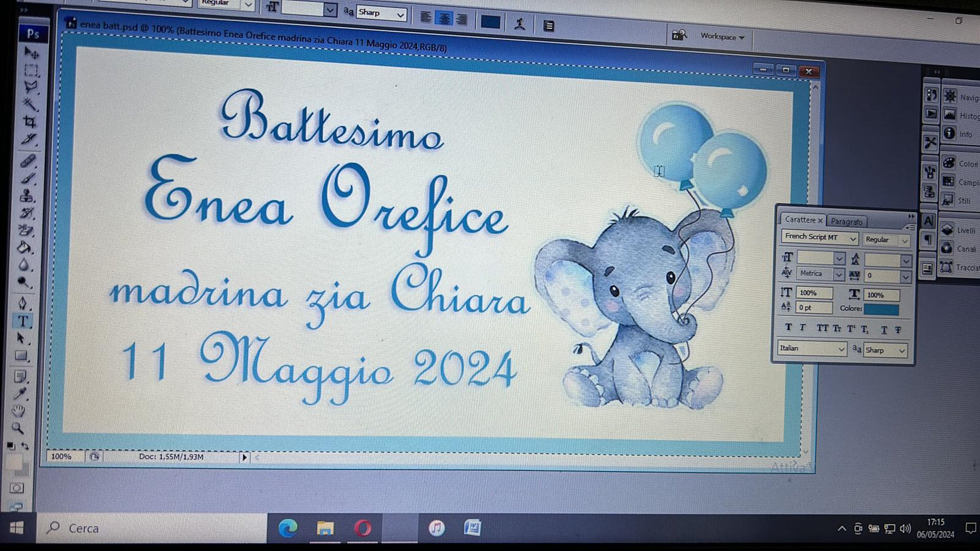Click the foreground color swatch in toolbox

[x=15, y=462]
